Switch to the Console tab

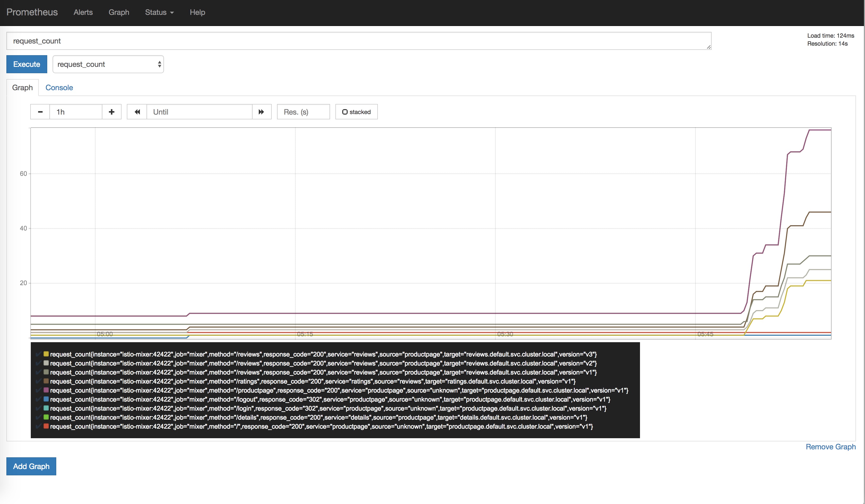pos(59,88)
